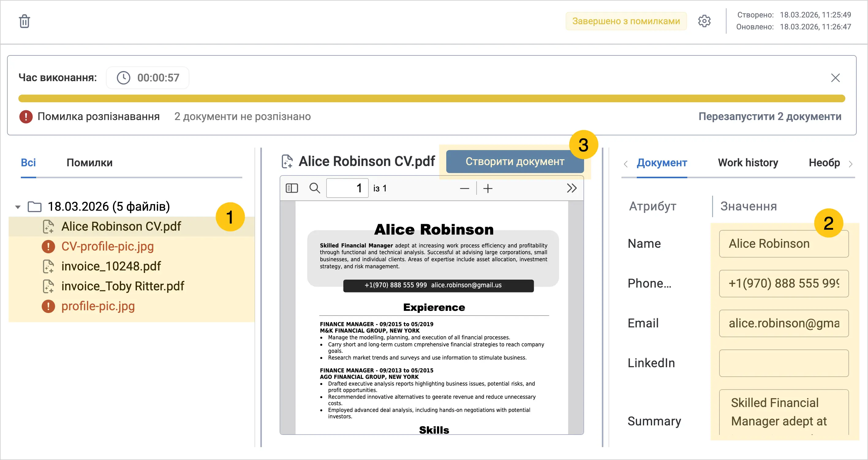
Task: Select invoice_Toby Ritter.pdf file
Action: tap(123, 286)
